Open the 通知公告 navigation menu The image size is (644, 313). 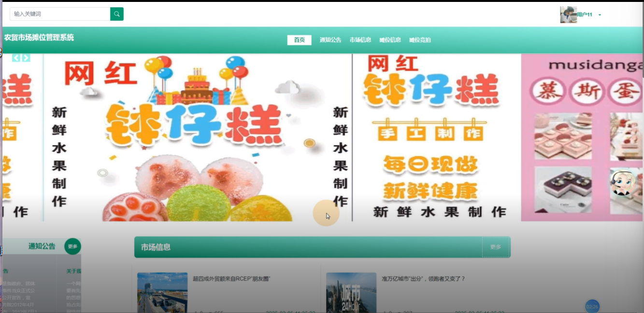pos(330,40)
